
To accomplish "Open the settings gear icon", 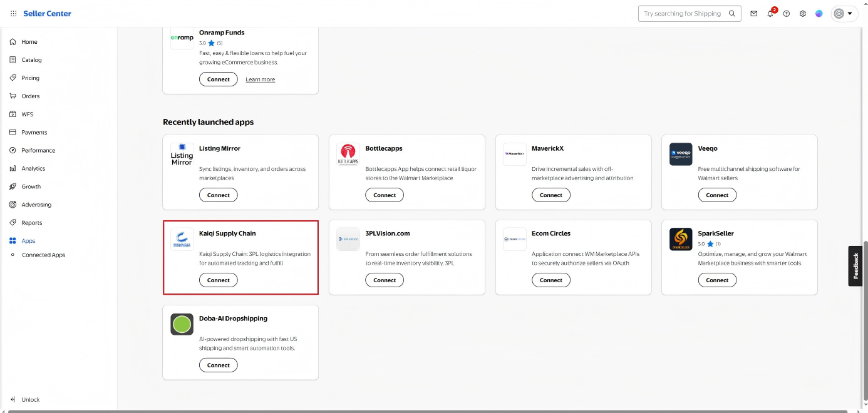I will click(803, 14).
